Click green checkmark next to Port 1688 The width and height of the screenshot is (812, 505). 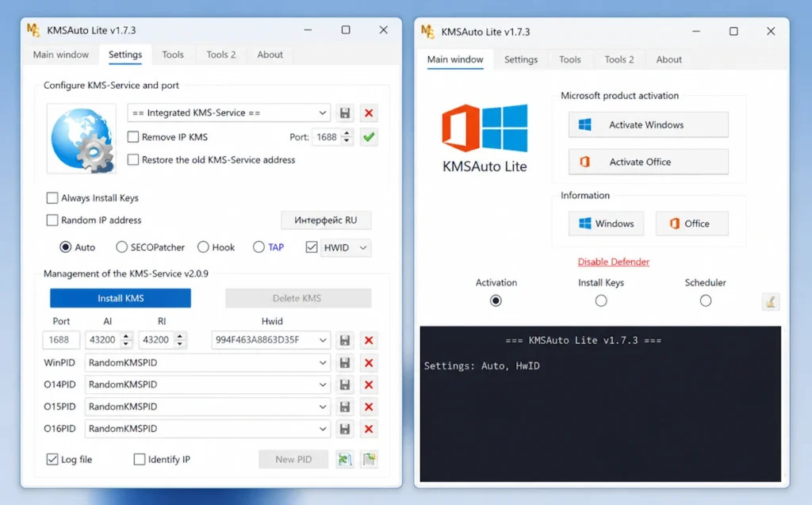369,137
